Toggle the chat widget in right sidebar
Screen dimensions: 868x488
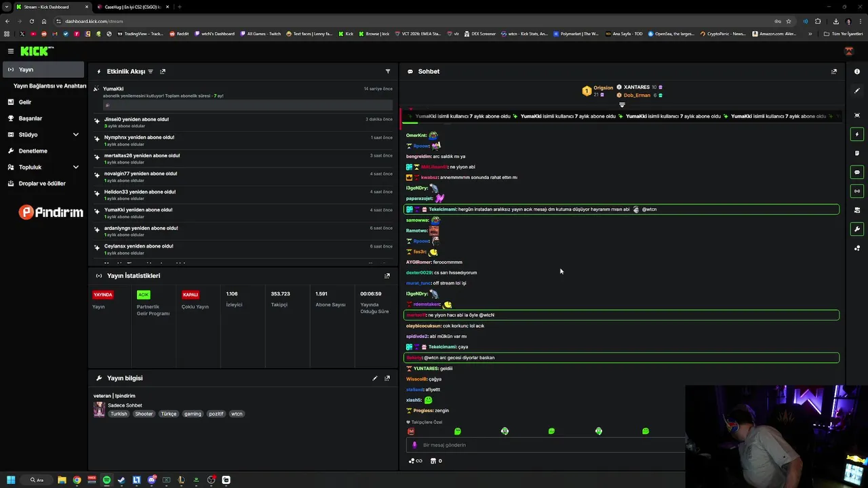(x=857, y=172)
